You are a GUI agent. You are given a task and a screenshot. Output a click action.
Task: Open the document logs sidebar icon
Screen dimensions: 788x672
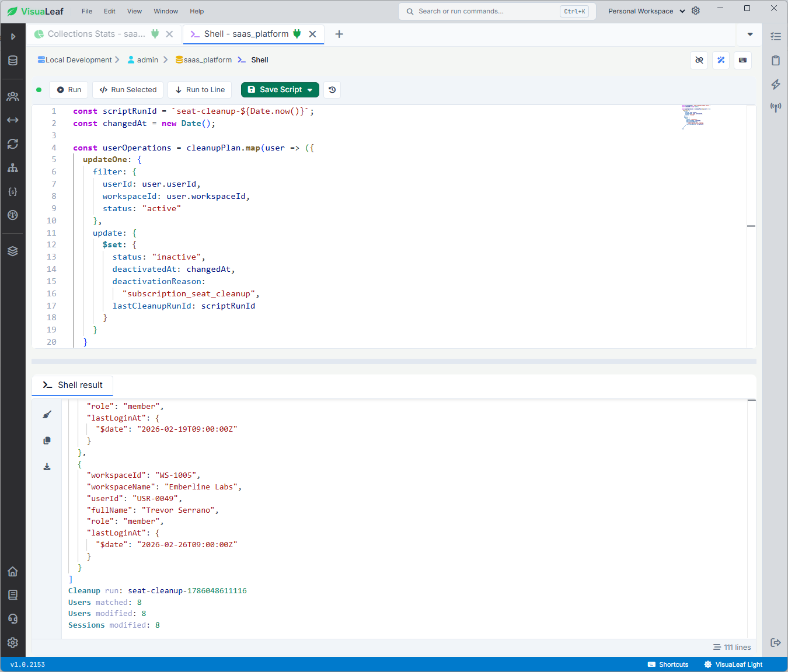pos(13,595)
